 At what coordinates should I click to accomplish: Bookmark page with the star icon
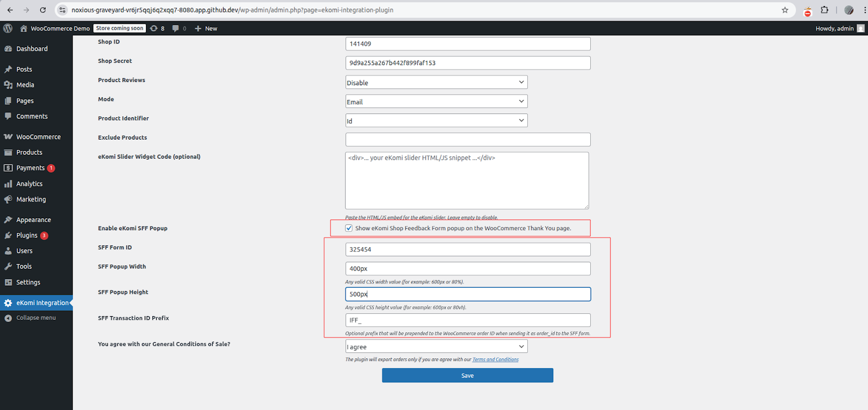click(784, 10)
